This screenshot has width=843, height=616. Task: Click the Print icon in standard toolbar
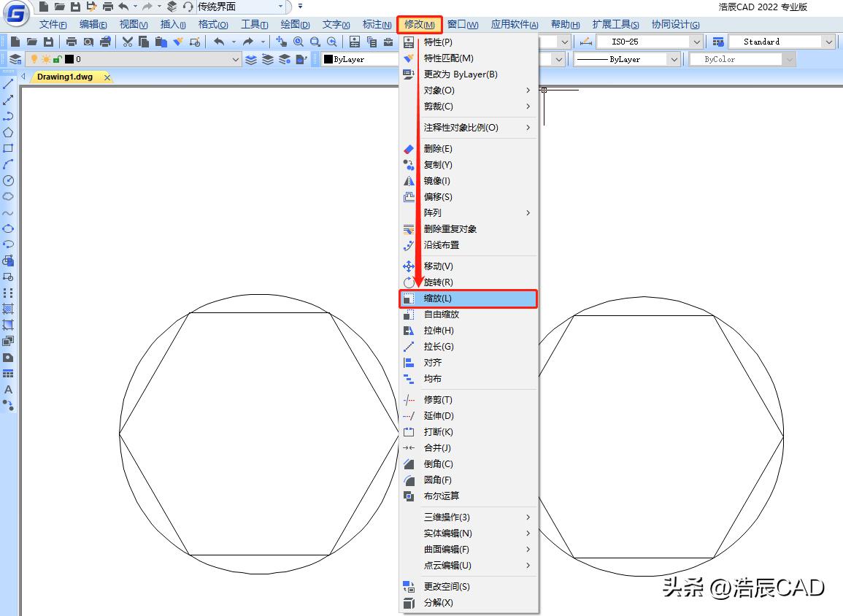point(72,42)
